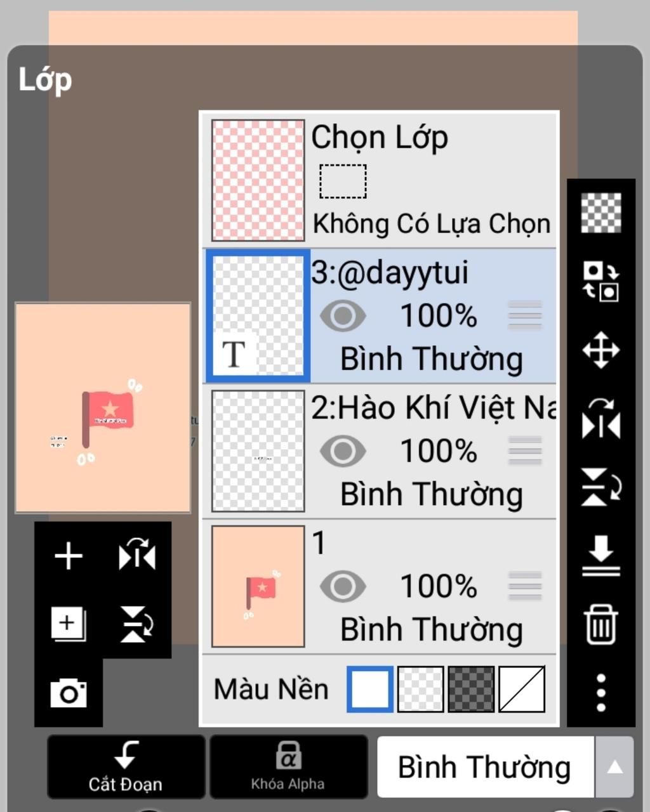This screenshot has width=650, height=812.
Task: Expand the blend mode list arrow
Action: (614, 767)
